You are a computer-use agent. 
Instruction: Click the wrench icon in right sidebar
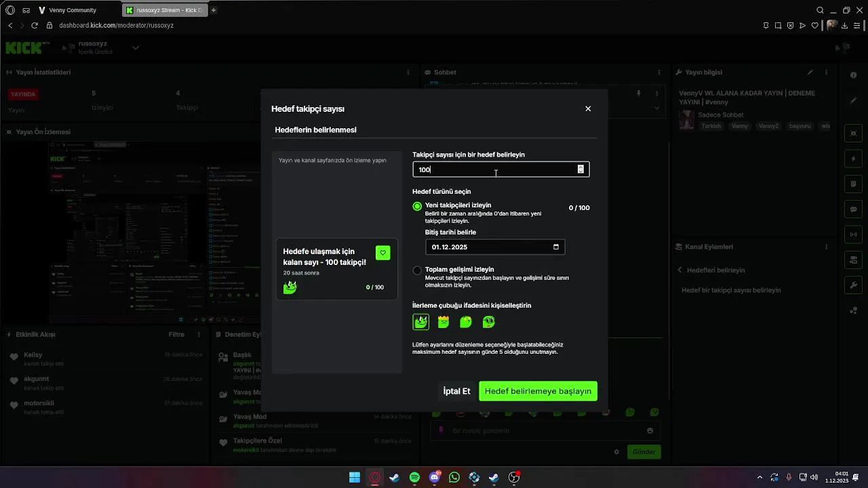point(853,285)
